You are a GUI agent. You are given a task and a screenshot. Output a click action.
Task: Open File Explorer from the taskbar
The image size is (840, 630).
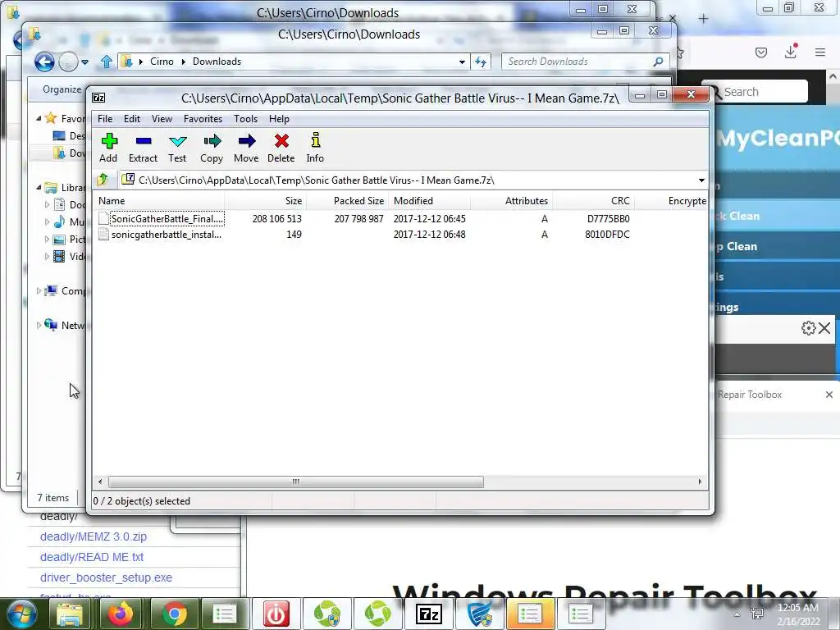71,614
